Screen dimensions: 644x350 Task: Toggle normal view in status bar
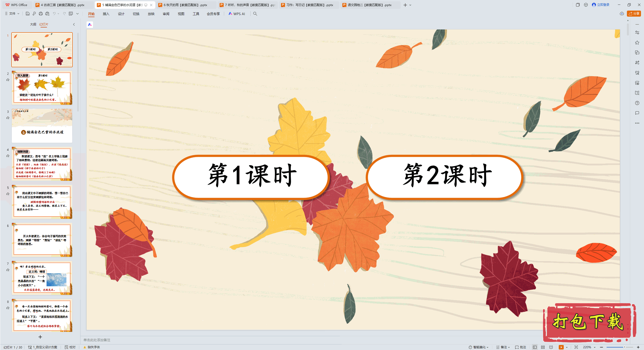[x=535, y=347]
